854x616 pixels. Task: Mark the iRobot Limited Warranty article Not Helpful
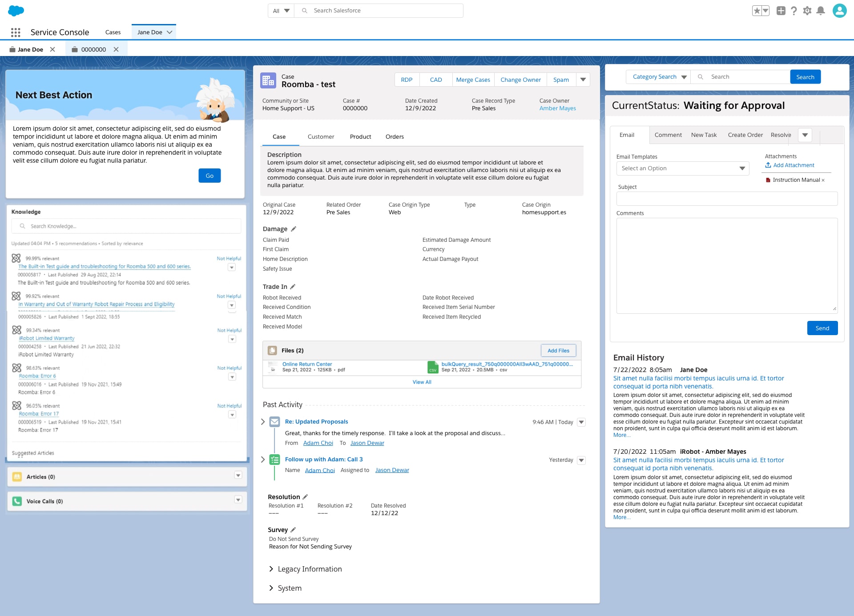pyautogui.click(x=229, y=330)
